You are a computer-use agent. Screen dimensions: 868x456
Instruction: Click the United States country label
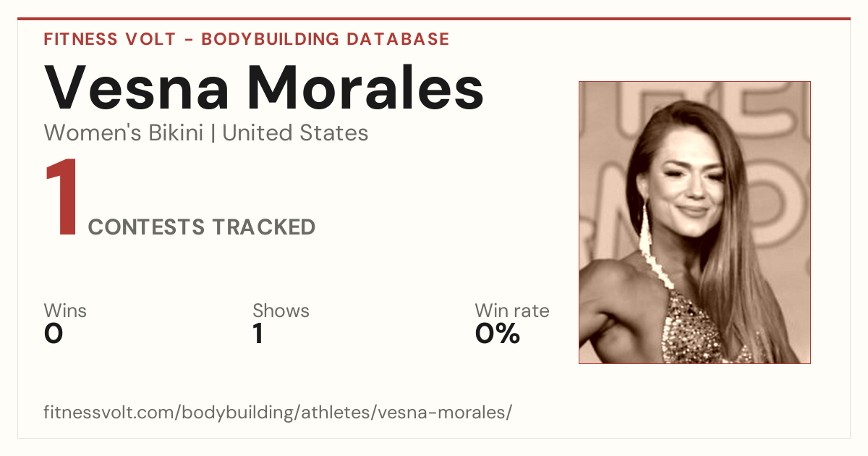click(x=295, y=133)
